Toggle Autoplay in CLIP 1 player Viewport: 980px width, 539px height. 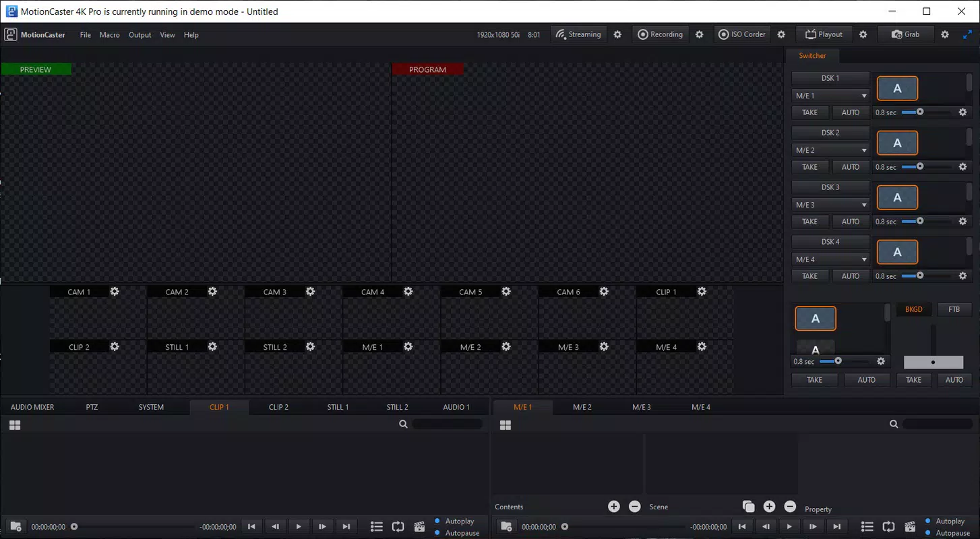[x=455, y=521]
